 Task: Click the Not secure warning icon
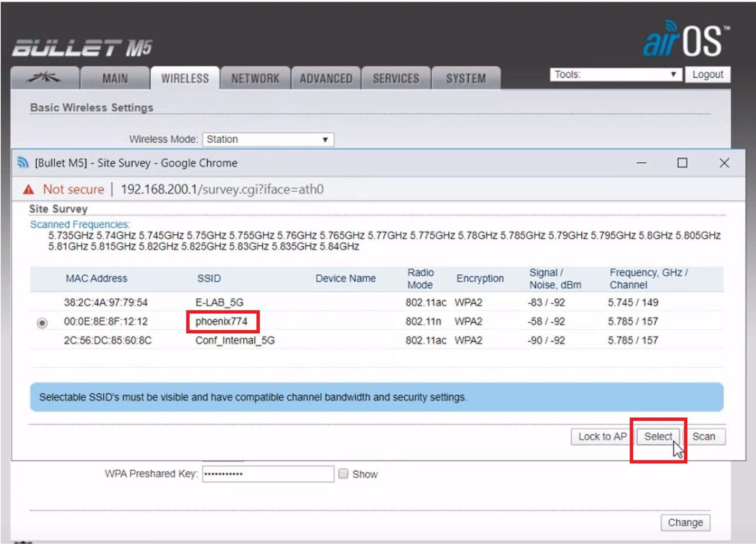point(28,190)
